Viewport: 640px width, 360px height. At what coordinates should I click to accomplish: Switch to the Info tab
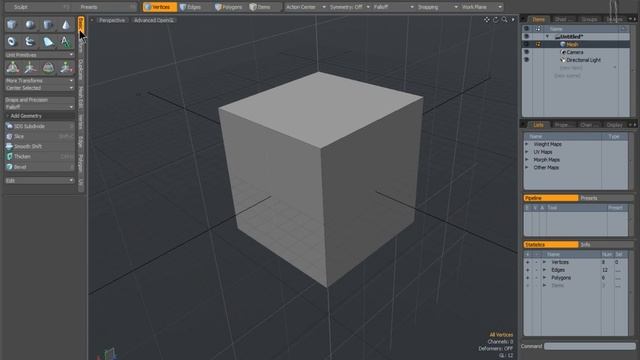point(606,244)
